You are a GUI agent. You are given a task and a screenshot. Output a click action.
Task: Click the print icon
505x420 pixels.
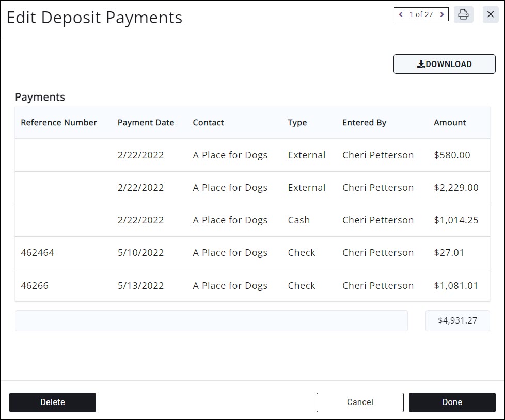[463, 14]
